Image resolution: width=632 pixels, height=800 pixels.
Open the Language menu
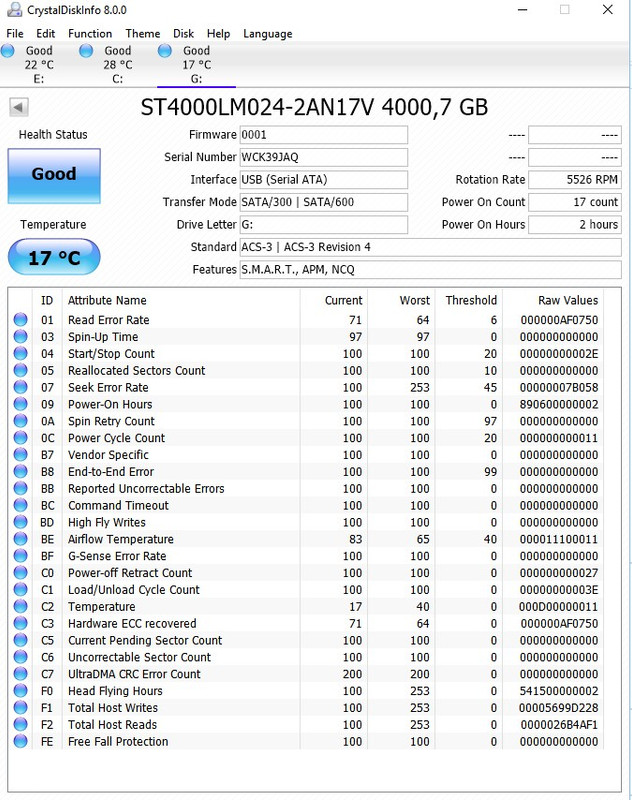(x=268, y=34)
